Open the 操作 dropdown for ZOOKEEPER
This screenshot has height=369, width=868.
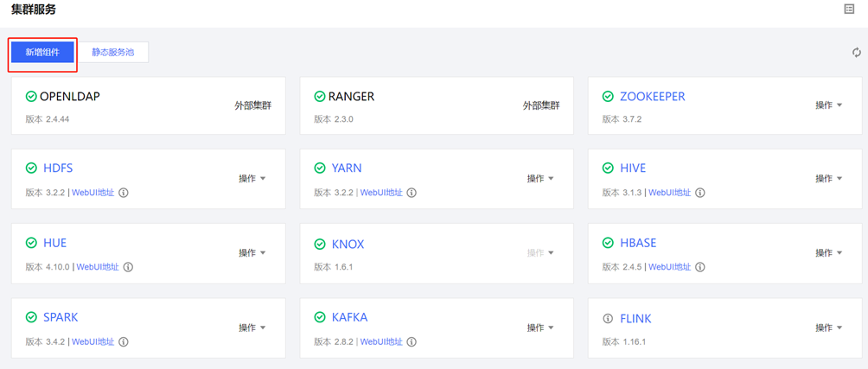[828, 105]
